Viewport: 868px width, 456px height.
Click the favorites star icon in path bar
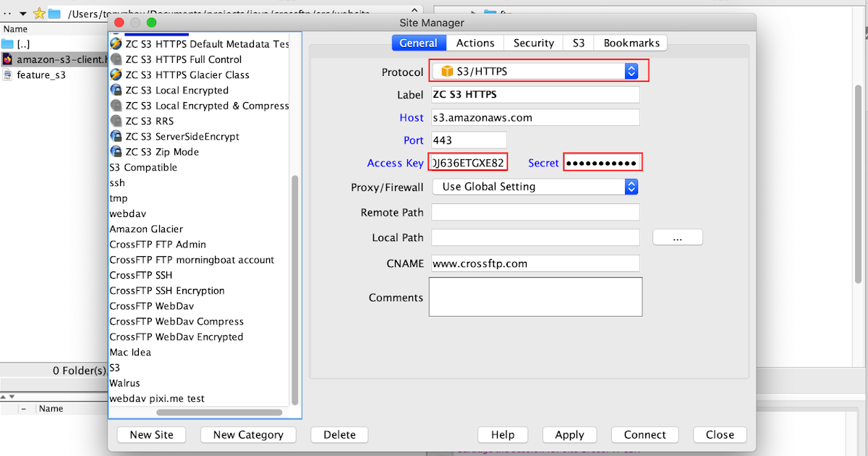[x=39, y=13]
